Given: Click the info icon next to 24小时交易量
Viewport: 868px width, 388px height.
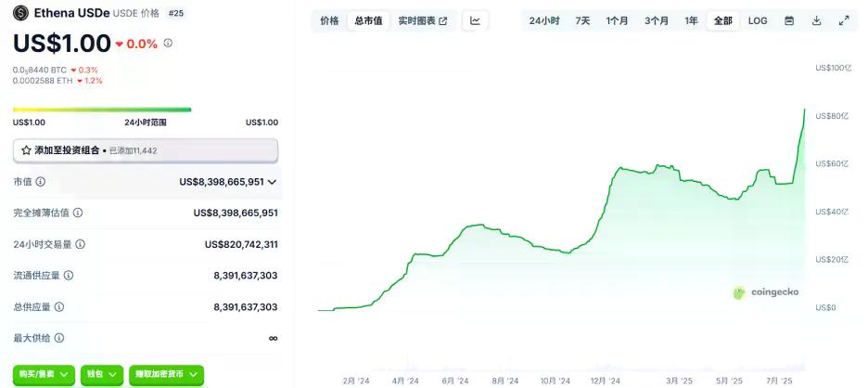Looking at the screenshot, I should point(80,244).
